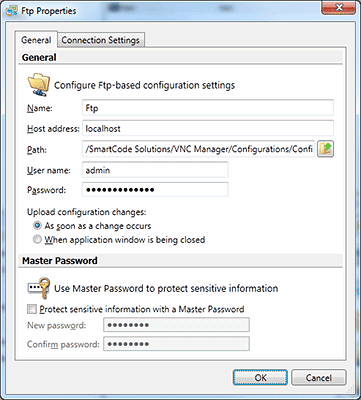Open the General tab
This screenshot has height=400, width=361.
pos(36,40)
